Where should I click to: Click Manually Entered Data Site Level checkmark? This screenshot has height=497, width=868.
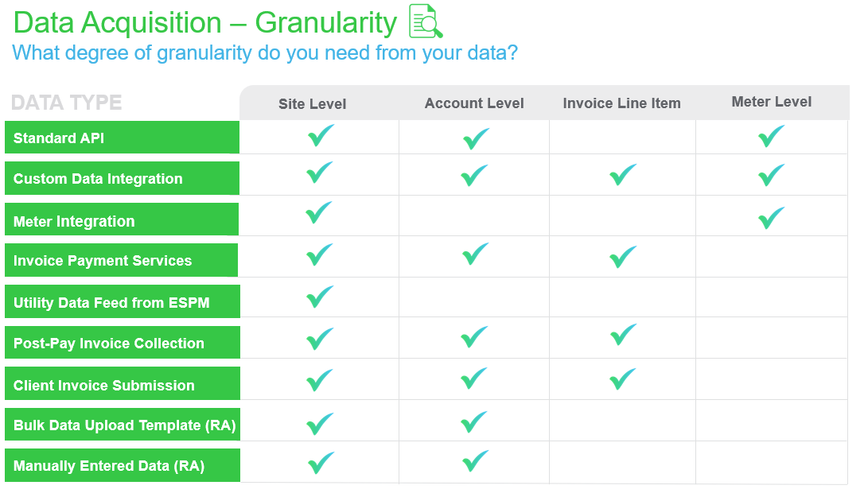[x=320, y=463]
